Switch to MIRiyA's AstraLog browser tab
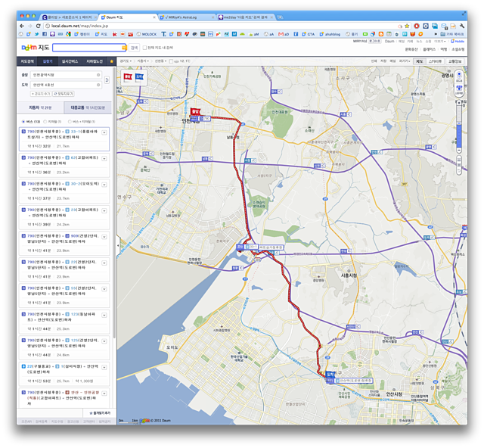 pos(187,17)
